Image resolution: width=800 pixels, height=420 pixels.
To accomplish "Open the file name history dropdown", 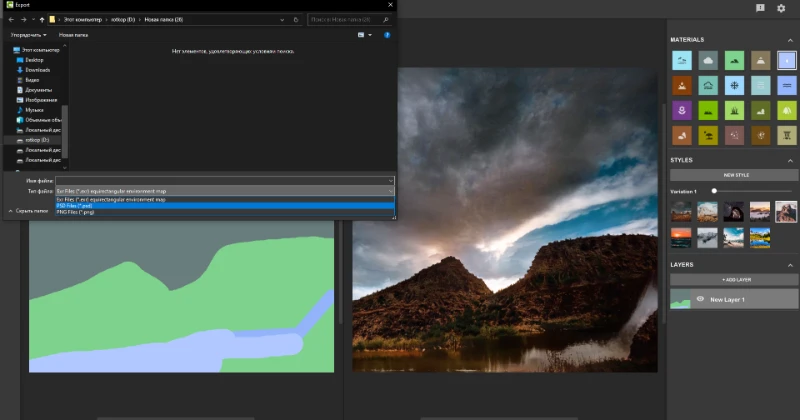I will point(390,181).
